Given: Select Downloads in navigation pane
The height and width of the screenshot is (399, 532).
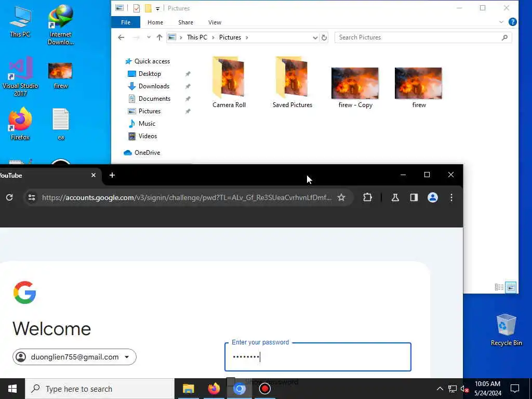Looking at the screenshot, I should click(148, 86).
